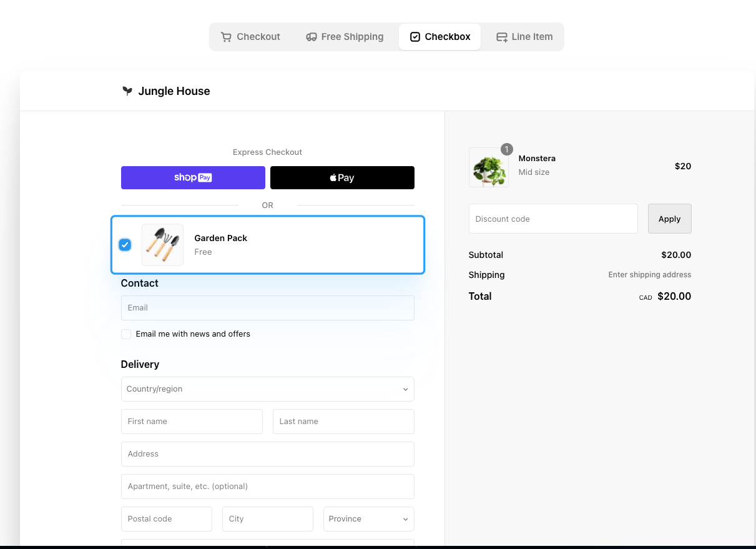The image size is (756, 549).
Task: Click the Jungle House sprout logo icon
Action: coord(127,91)
